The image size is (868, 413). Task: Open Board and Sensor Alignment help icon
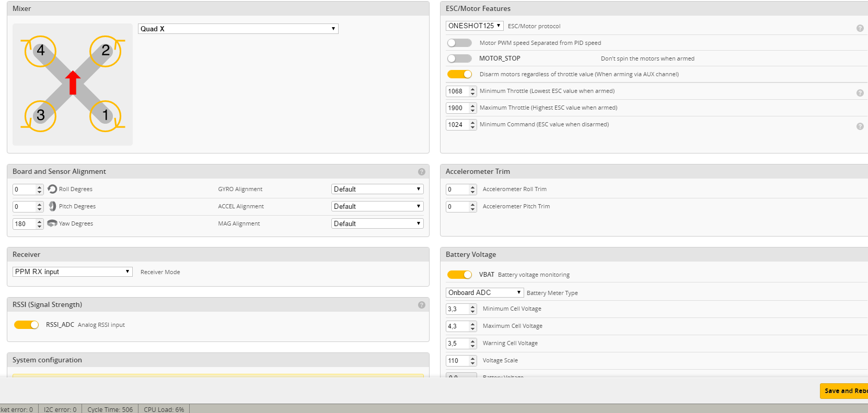pos(421,172)
